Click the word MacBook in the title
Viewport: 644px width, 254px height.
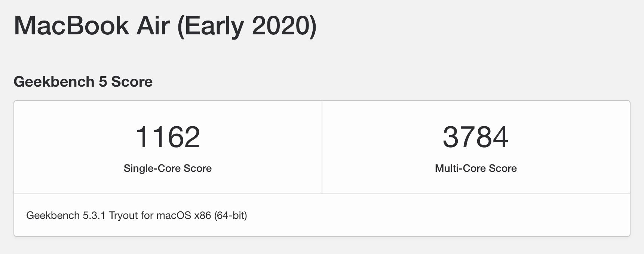click(x=71, y=25)
